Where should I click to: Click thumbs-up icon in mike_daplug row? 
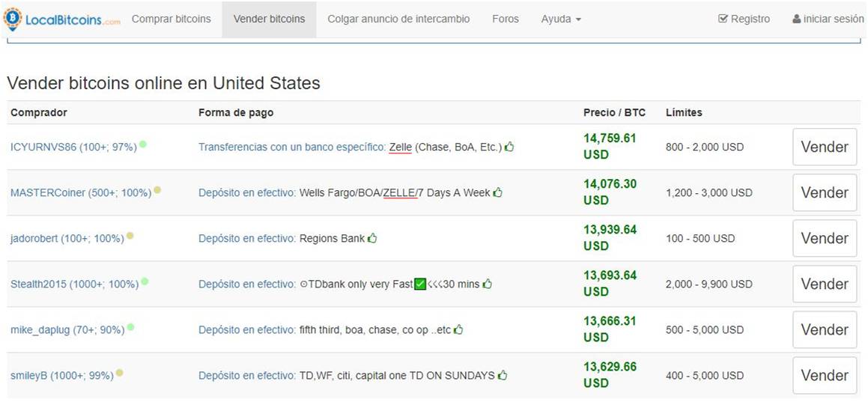click(458, 329)
